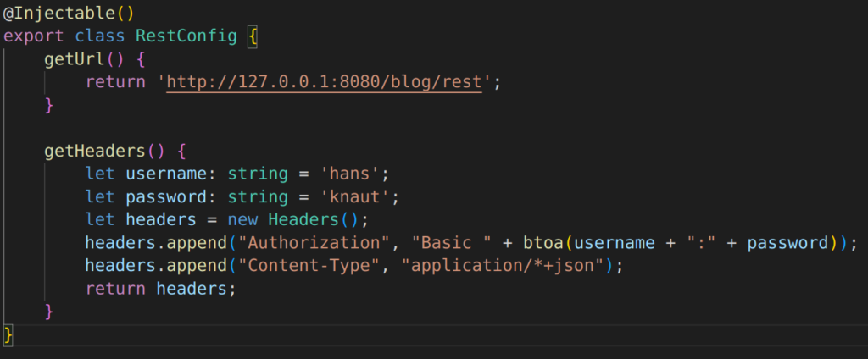Click the getHeaders method name

click(95, 151)
